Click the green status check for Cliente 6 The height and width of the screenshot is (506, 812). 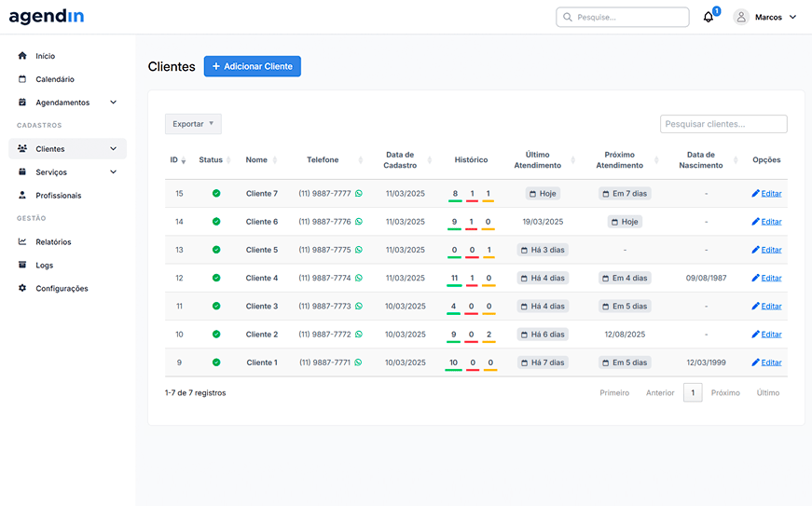[216, 222]
